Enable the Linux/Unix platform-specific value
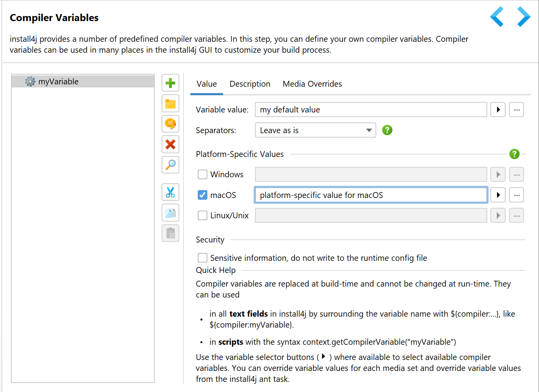The width and height of the screenshot is (539, 392). (202, 216)
